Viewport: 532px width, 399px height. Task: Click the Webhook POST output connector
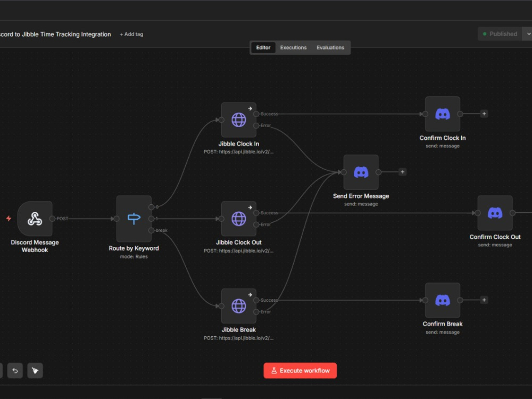[x=52, y=219]
